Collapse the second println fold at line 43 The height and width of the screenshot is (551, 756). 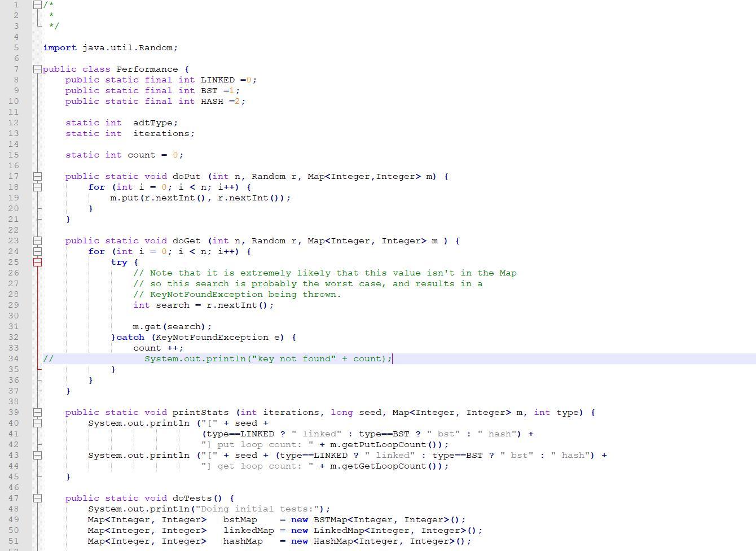[x=37, y=455]
